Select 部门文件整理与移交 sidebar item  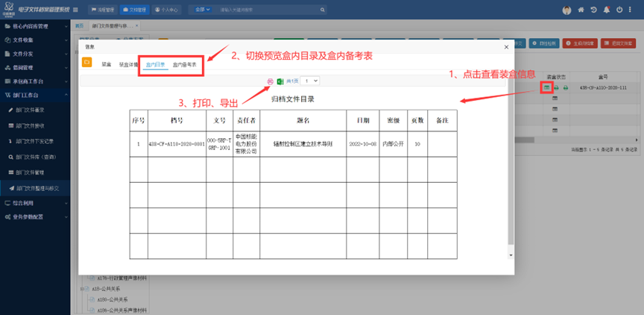click(x=35, y=188)
